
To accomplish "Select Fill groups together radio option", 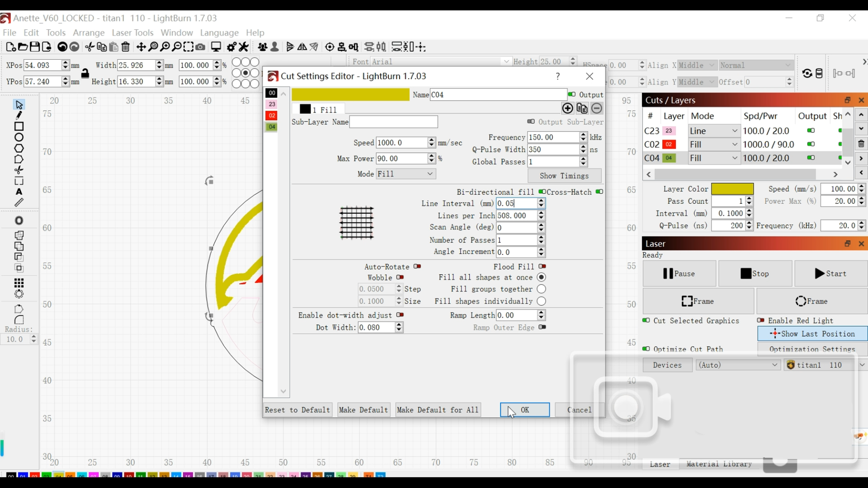I will point(542,289).
